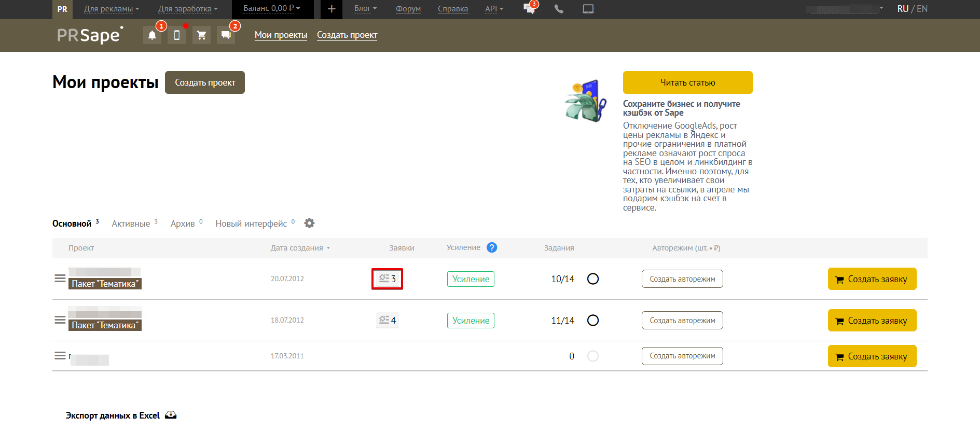Expand the Для рекламы dropdown
The width and height of the screenshot is (980, 431).
pos(112,9)
